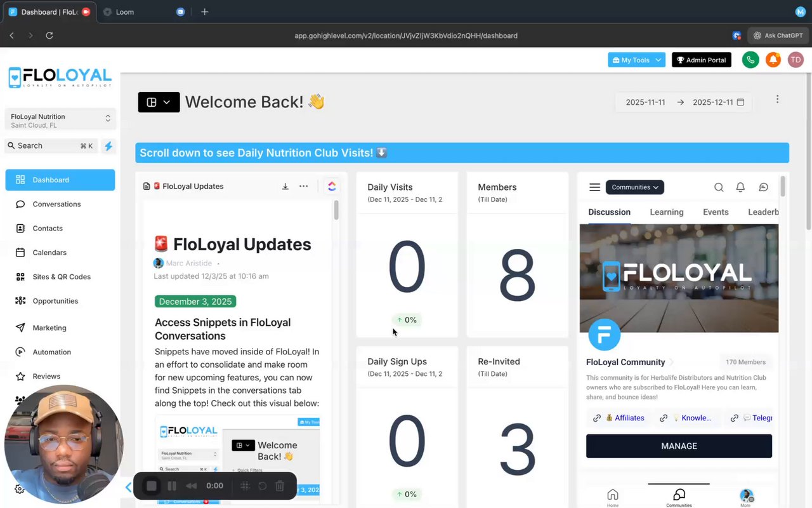
Task: Open Calendars in the sidebar
Action: pyautogui.click(x=60, y=252)
